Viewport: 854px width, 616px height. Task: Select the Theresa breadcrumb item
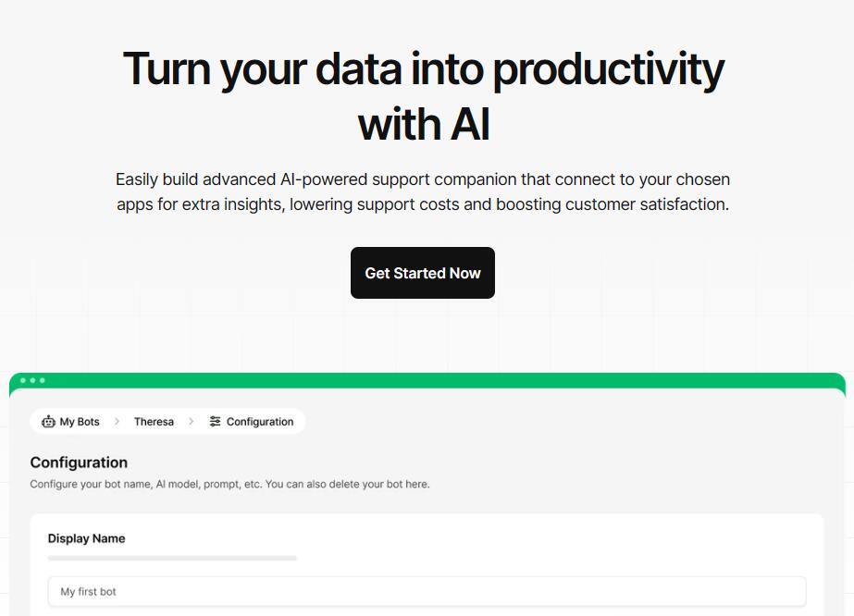154,422
